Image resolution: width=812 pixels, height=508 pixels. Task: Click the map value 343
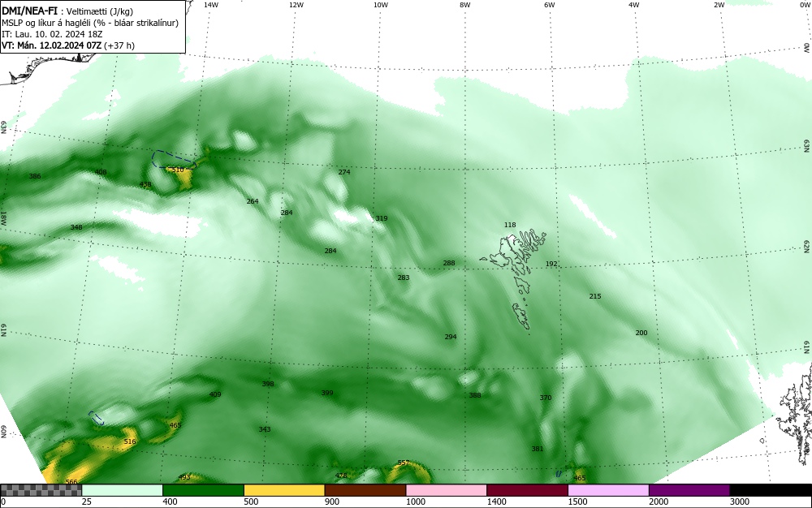click(x=265, y=428)
